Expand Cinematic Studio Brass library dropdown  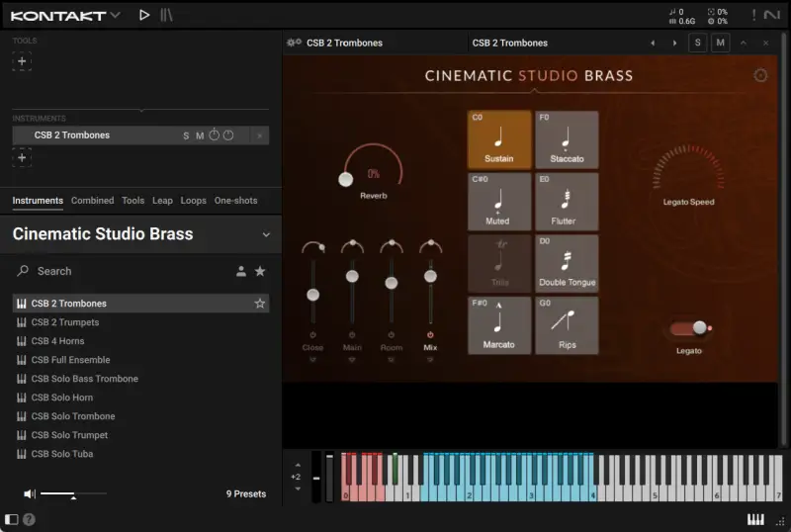pyautogui.click(x=266, y=234)
